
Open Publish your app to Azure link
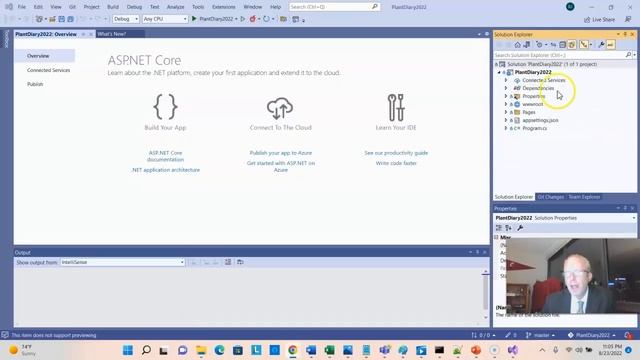click(x=281, y=153)
